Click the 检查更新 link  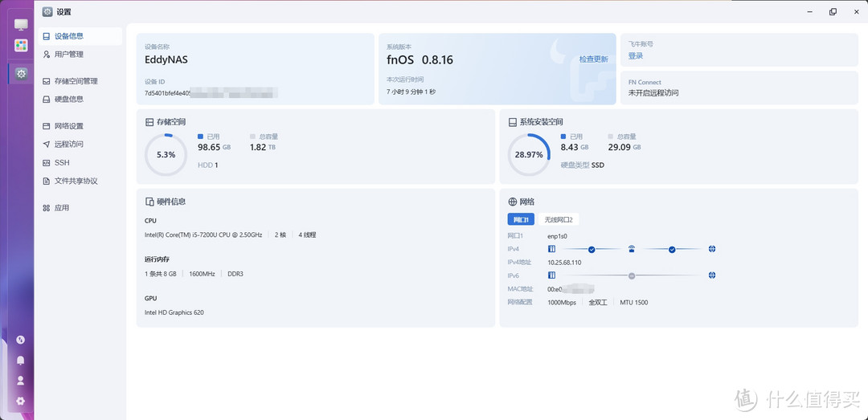pyautogui.click(x=593, y=59)
